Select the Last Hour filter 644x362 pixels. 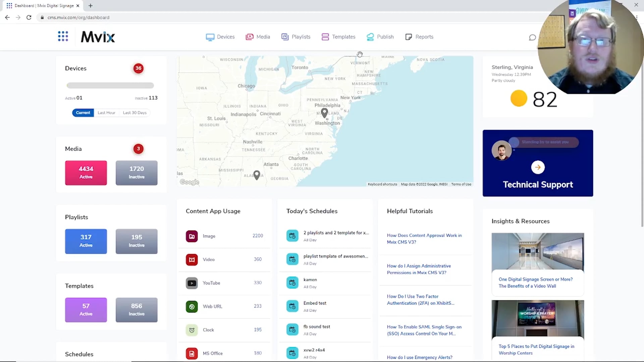[x=106, y=112]
